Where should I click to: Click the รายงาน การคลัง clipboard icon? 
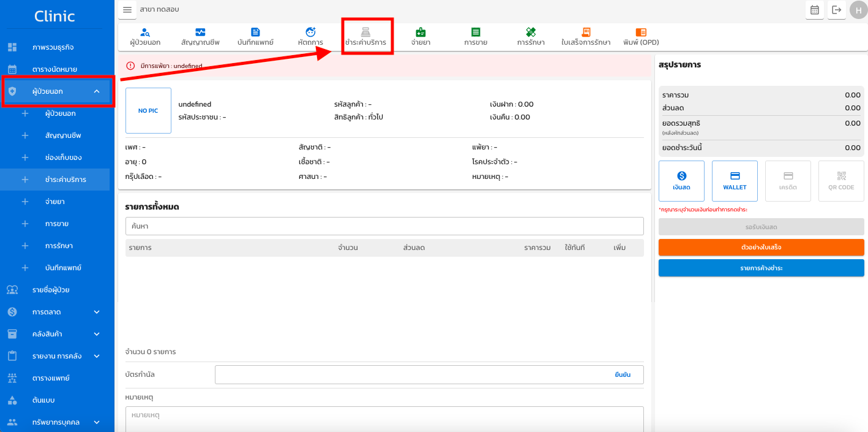pos(12,356)
